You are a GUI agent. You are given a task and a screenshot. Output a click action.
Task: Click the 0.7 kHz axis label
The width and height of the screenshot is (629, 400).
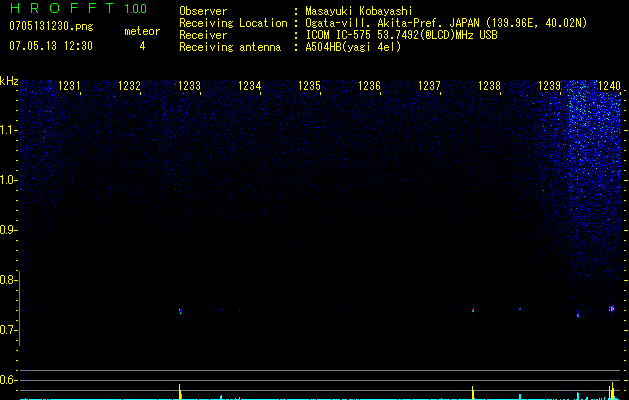tap(7, 330)
